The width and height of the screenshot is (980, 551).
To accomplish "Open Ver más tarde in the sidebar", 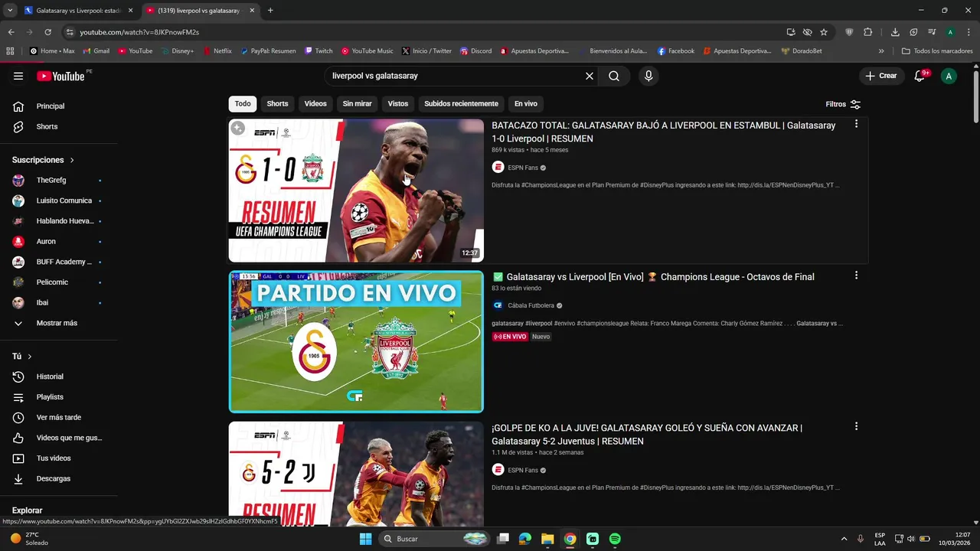I will (x=58, y=417).
